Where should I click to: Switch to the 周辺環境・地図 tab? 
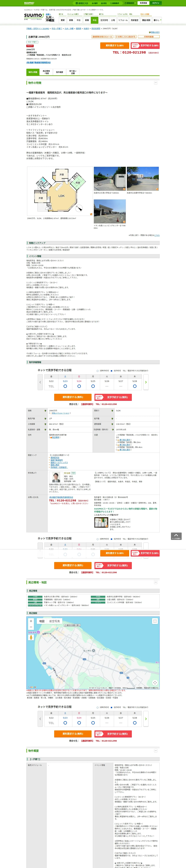(x=46, y=72)
